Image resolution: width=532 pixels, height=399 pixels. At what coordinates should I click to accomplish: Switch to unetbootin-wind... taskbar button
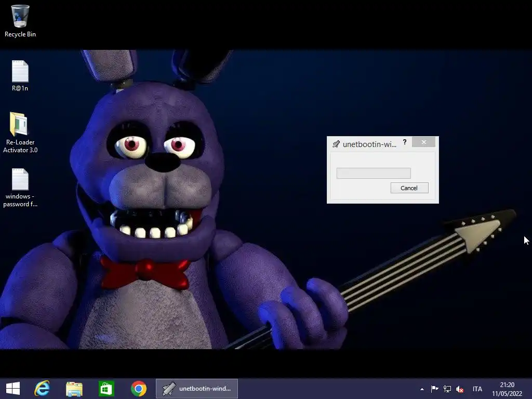pyautogui.click(x=197, y=389)
